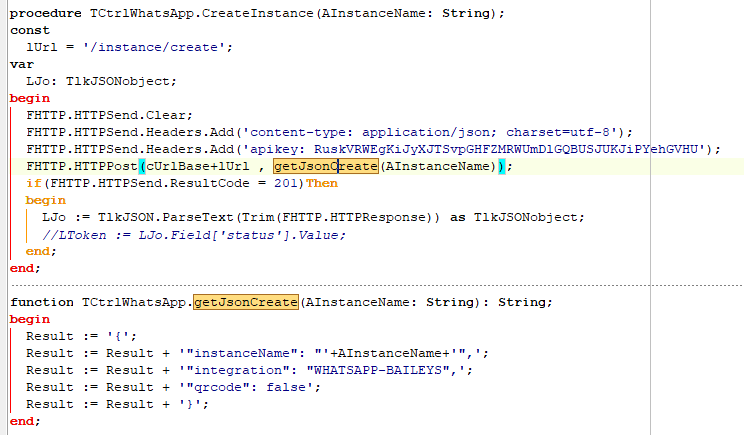Click highlighted getJsonCreate in function declaration
Viewport: 744px width, 435px height.
(x=246, y=302)
